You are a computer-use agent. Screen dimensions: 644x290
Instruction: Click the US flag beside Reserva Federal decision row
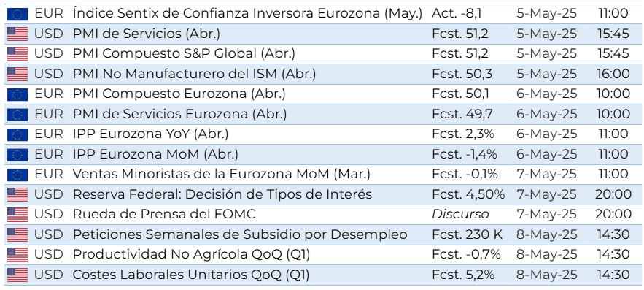18,194
